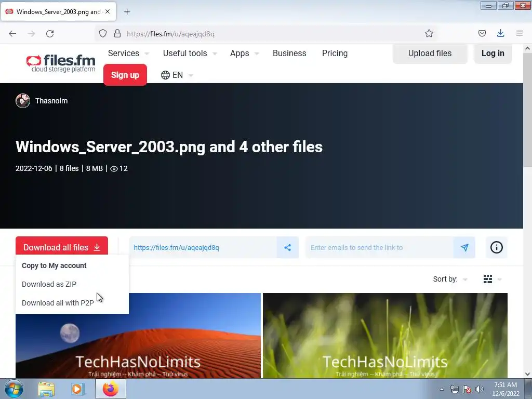Viewport: 532px width, 399px height.
Task: Choose Download as ZIP
Action: [49, 284]
